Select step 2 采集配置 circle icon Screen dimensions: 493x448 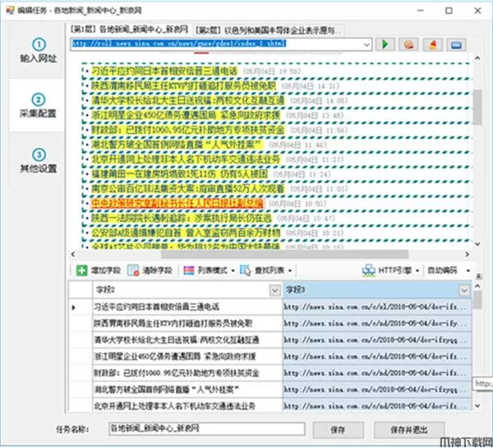[x=39, y=99]
